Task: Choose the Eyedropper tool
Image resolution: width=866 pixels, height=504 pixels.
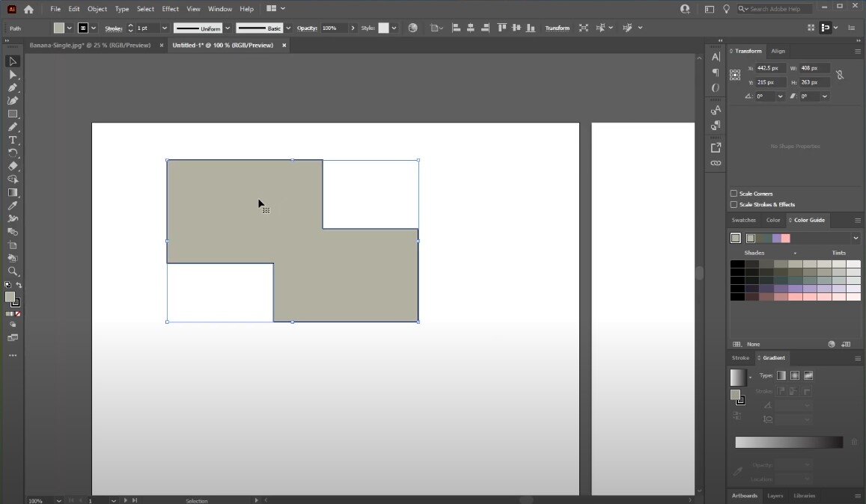Action: [x=13, y=206]
